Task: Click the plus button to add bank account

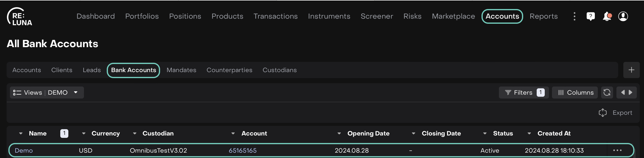Action: [631, 70]
